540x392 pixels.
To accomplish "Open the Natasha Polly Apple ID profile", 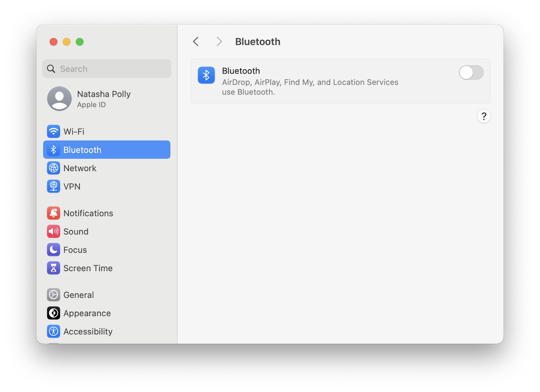I will (104, 99).
